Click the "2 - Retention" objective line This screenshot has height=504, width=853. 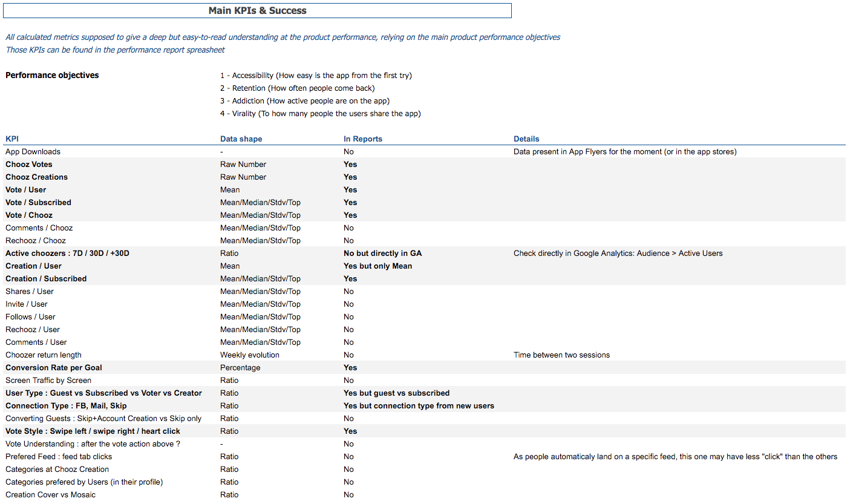[x=298, y=88]
